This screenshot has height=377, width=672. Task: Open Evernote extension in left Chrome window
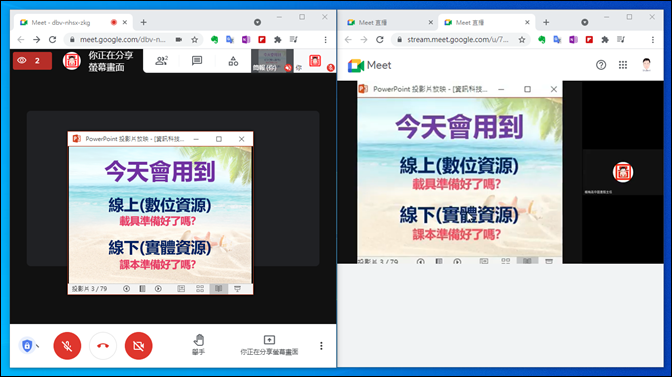click(214, 39)
